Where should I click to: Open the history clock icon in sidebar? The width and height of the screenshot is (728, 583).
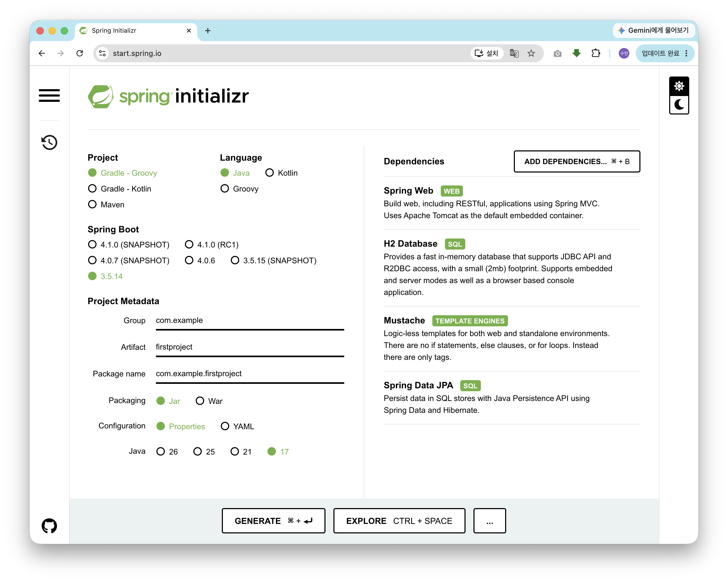[49, 142]
